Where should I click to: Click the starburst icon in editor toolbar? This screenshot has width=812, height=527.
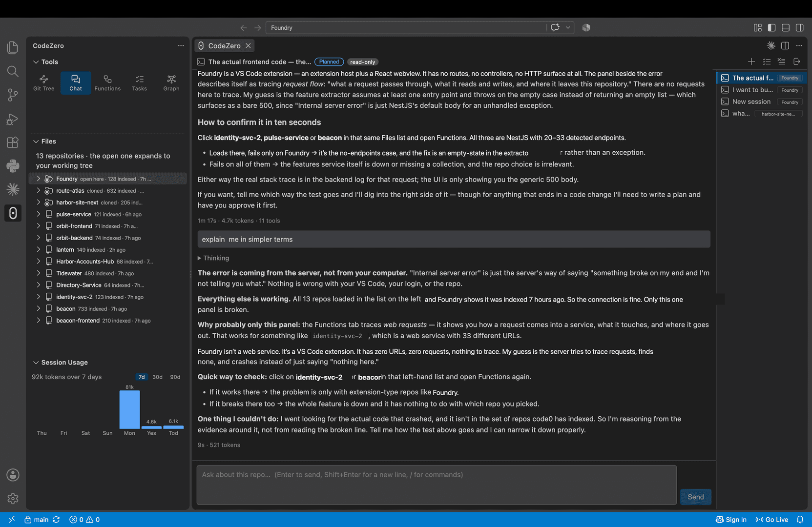771,45
